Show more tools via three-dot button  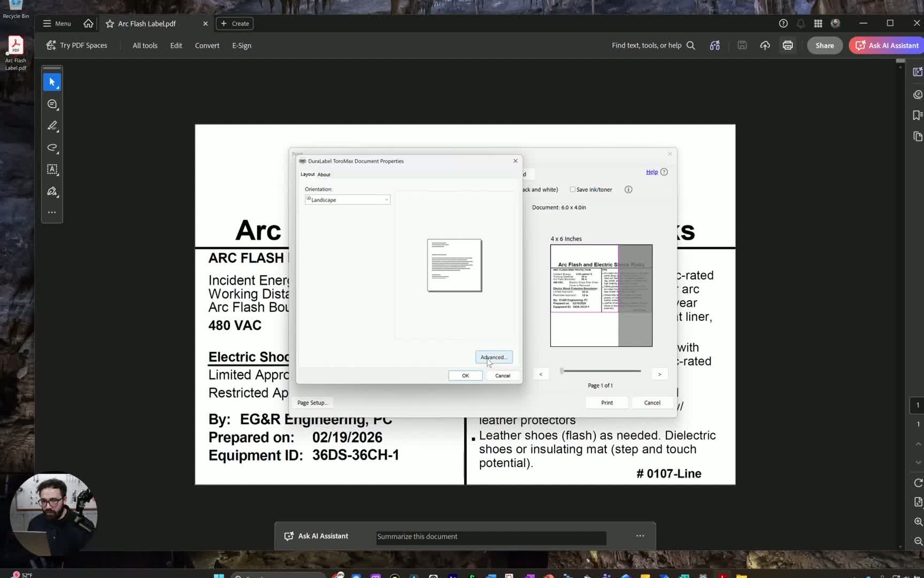(x=52, y=212)
